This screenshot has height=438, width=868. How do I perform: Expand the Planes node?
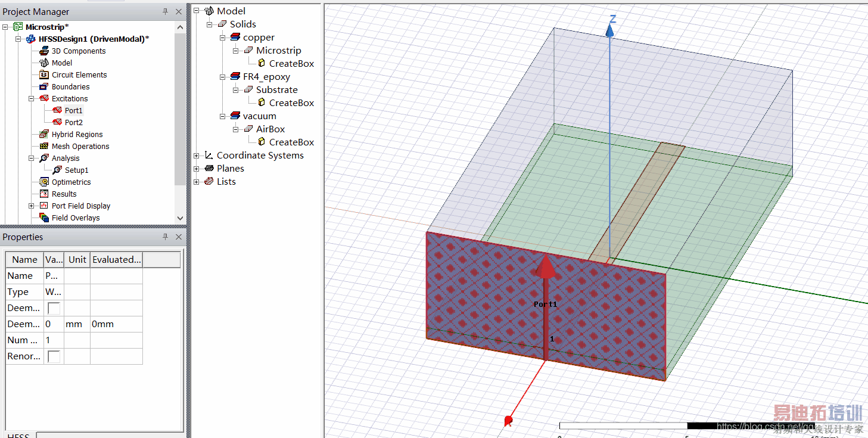coord(197,168)
